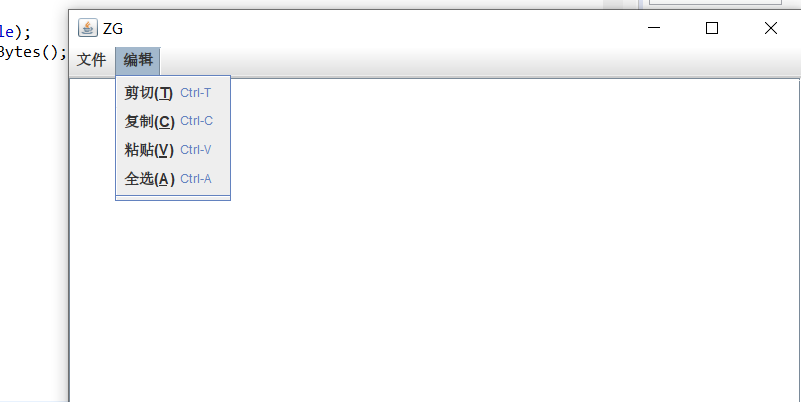
Task: Pick the 粘贴(V) menu item
Action: click(x=173, y=150)
